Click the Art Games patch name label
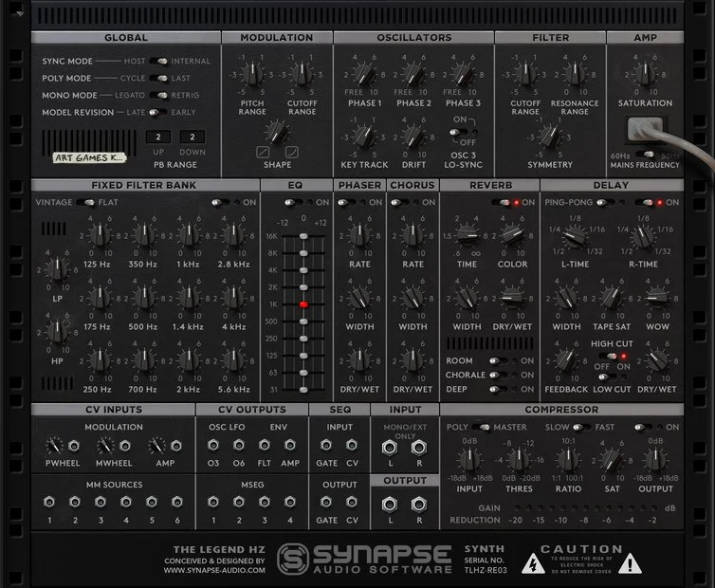This screenshot has height=588, width=715. 89,157
